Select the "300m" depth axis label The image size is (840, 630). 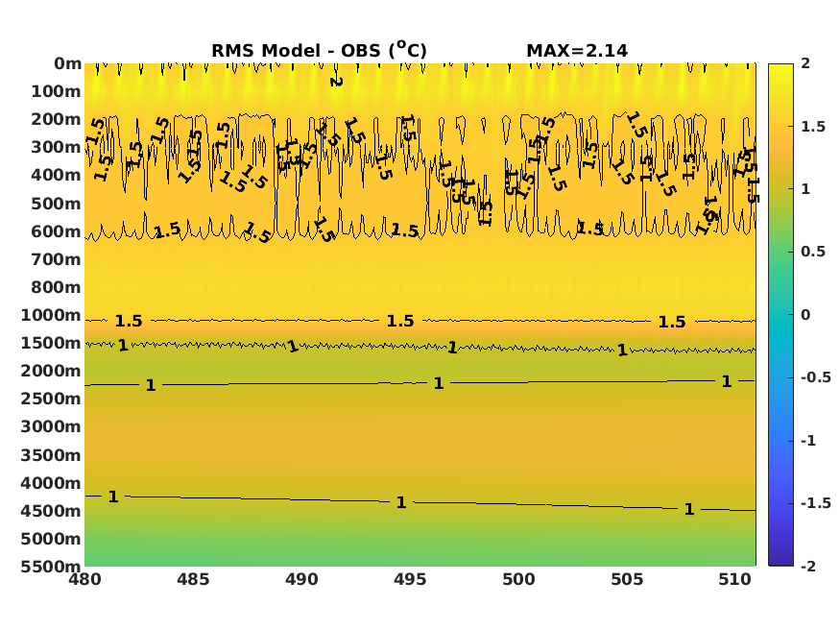56,147
